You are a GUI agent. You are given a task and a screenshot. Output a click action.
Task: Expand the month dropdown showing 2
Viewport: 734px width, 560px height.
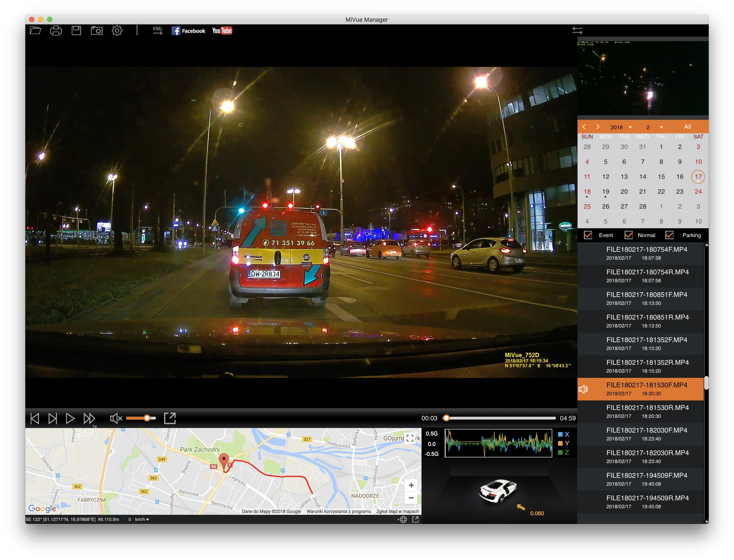[x=654, y=127]
